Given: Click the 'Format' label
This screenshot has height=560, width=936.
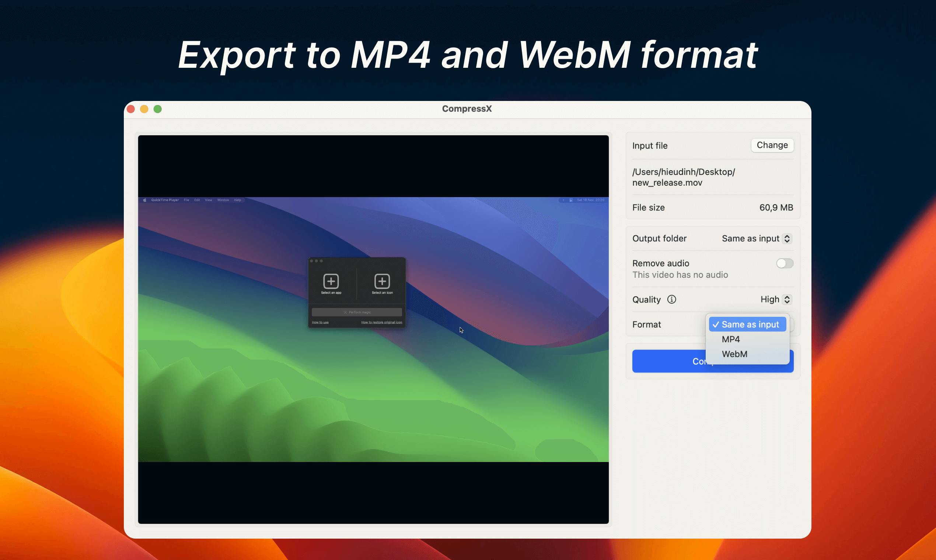Looking at the screenshot, I should pos(646,325).
